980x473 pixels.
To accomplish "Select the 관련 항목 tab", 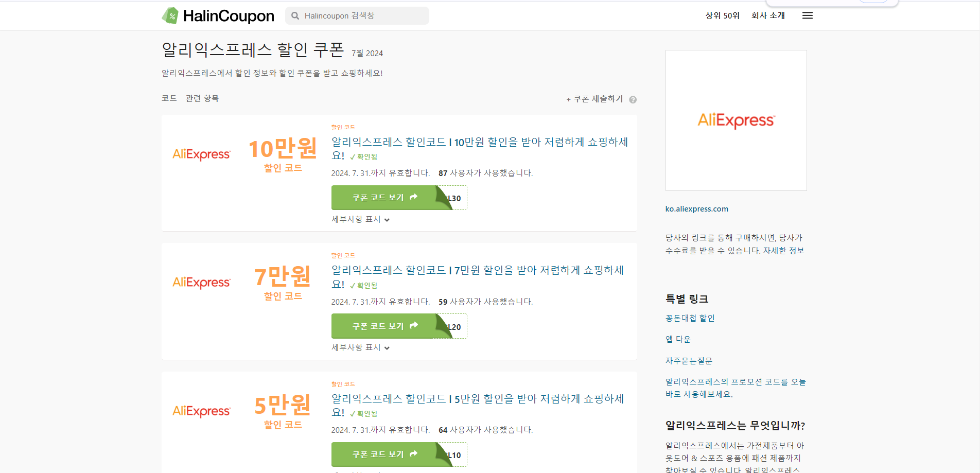I will click(x=202, y=98).
